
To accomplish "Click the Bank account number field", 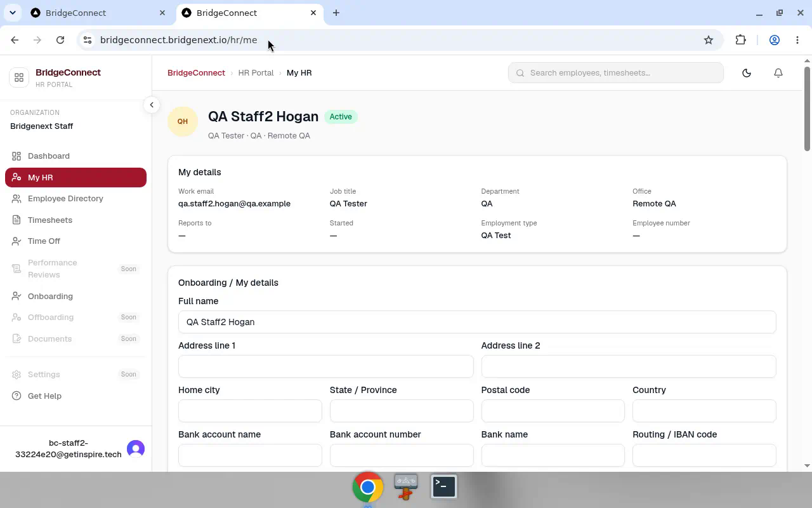I will [402, 455].
